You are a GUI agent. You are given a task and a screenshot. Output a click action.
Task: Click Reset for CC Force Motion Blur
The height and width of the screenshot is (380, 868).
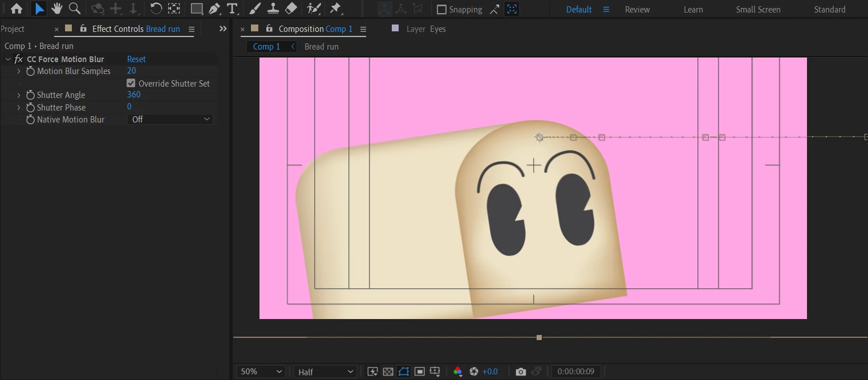pos(136,59)
